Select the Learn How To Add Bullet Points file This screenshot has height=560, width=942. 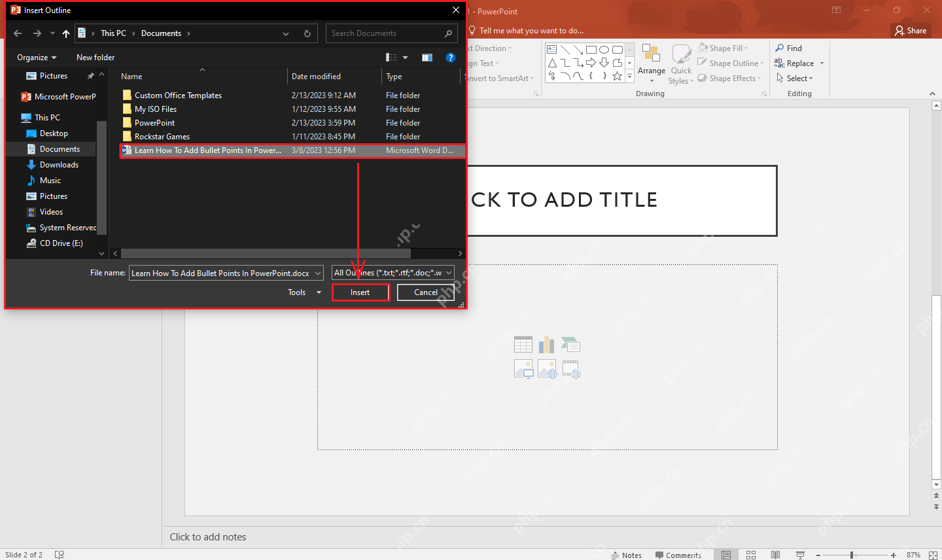[x=292, y=150]
